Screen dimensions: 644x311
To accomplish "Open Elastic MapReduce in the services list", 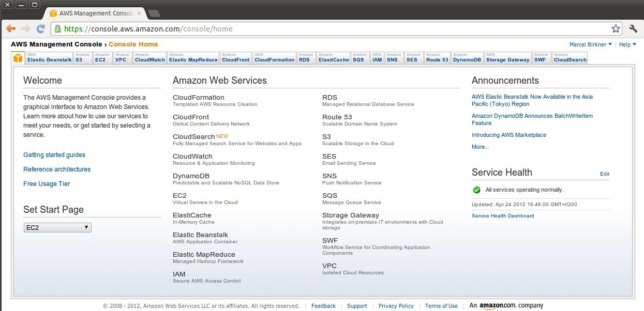I will [204, 255].
